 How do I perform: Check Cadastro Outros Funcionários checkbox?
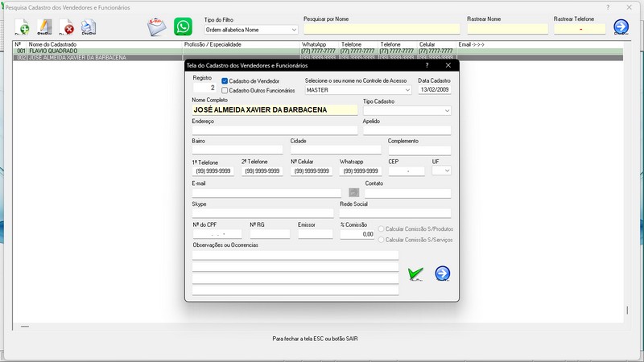(225, 90)
